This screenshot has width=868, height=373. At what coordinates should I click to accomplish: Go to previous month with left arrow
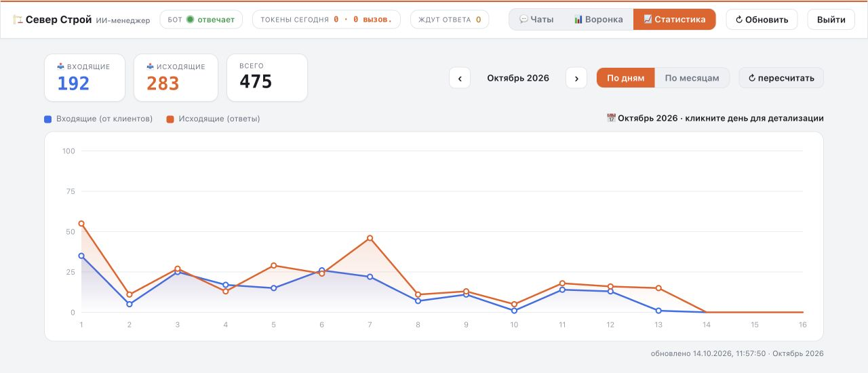460,78
